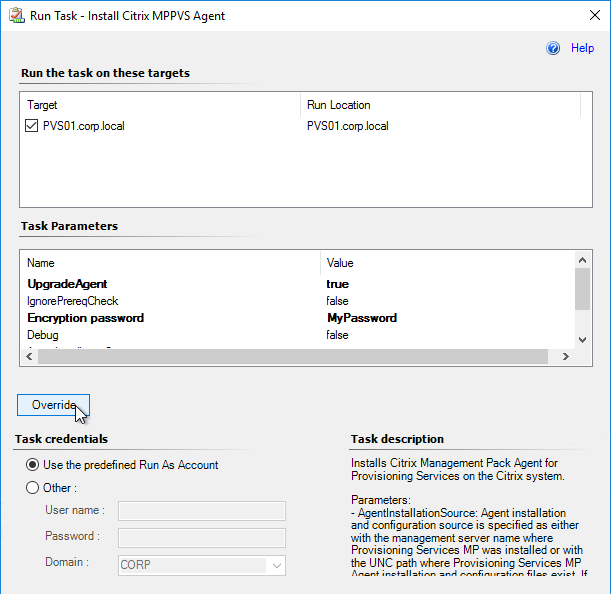Click the horizontal scrollbar thumb in parameters

[293, 357]
